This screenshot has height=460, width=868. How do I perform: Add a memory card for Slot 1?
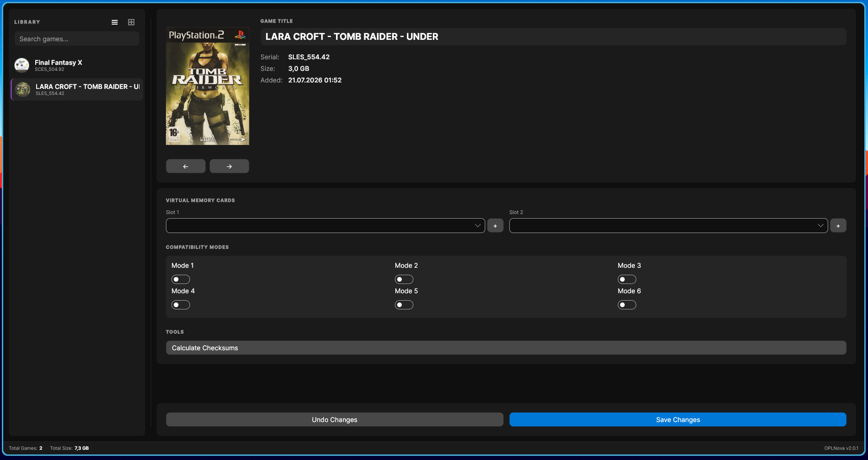tap(495, 226)
